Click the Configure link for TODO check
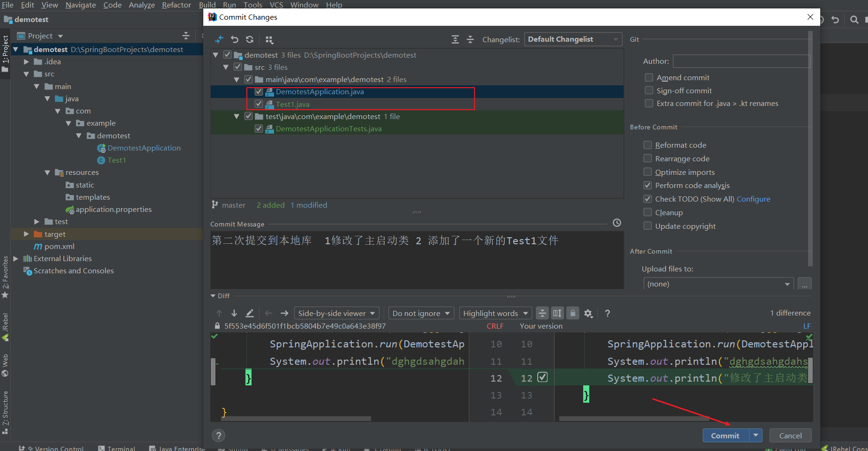Screen dimensions: 868x451 753,199
